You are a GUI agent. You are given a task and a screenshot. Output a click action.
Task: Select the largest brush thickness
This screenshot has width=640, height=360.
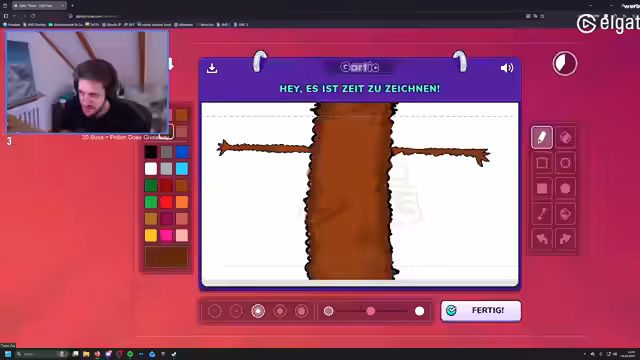[x=302, y=311]
